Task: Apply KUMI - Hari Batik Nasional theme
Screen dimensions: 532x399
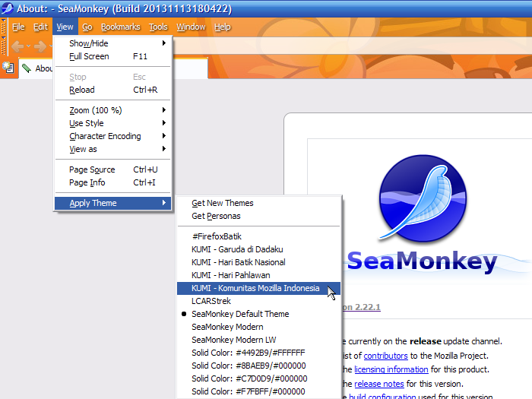Action: [x=258, y=262]
